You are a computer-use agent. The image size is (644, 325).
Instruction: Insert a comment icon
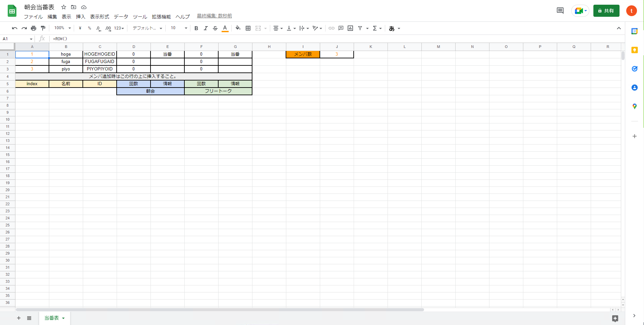point(341,29)
